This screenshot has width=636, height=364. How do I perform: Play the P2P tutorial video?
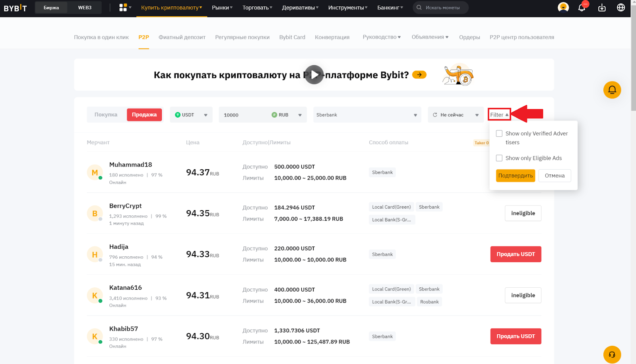pos(314,75)
